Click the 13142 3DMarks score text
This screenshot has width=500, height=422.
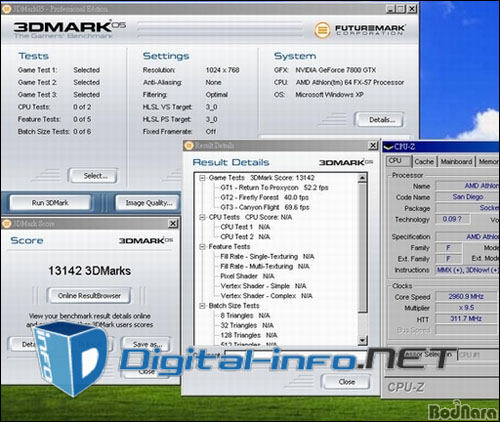pos(89,271)
